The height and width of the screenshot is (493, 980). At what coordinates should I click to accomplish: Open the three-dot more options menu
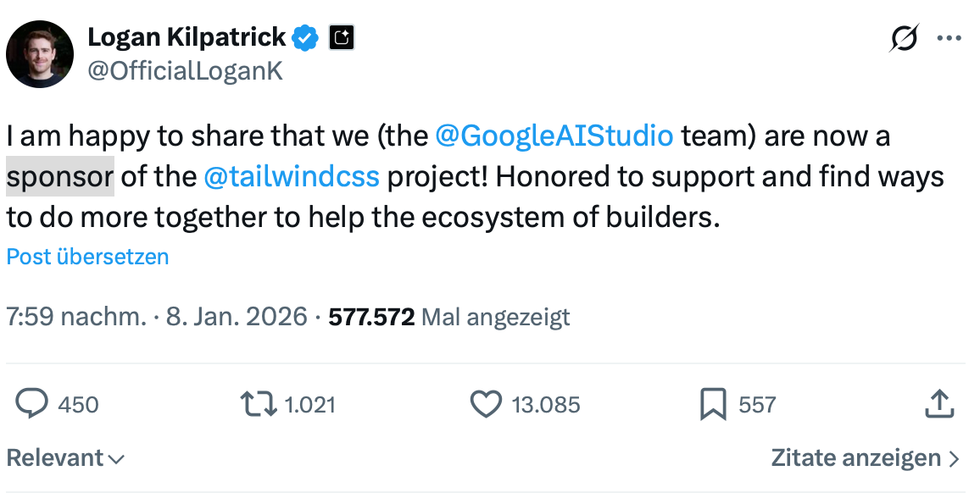[949, 38]
